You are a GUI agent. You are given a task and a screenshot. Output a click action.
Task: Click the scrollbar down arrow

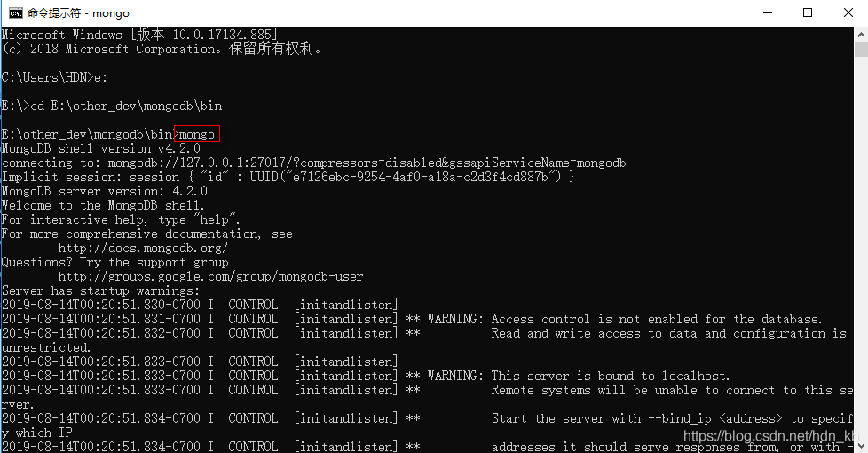pyautogui.click(x=861, y=445)
